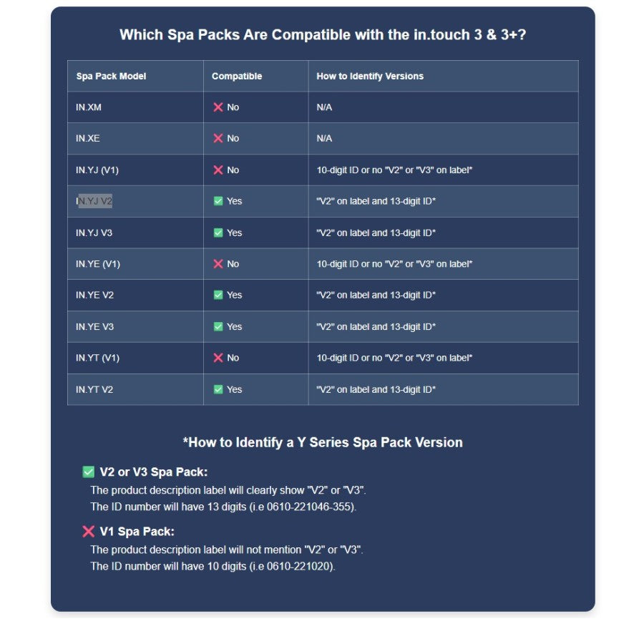Click the red X in the IN.YT (V1) row
Image resolution: width=644 pixels, height=644 pixels.
point(218,358)
